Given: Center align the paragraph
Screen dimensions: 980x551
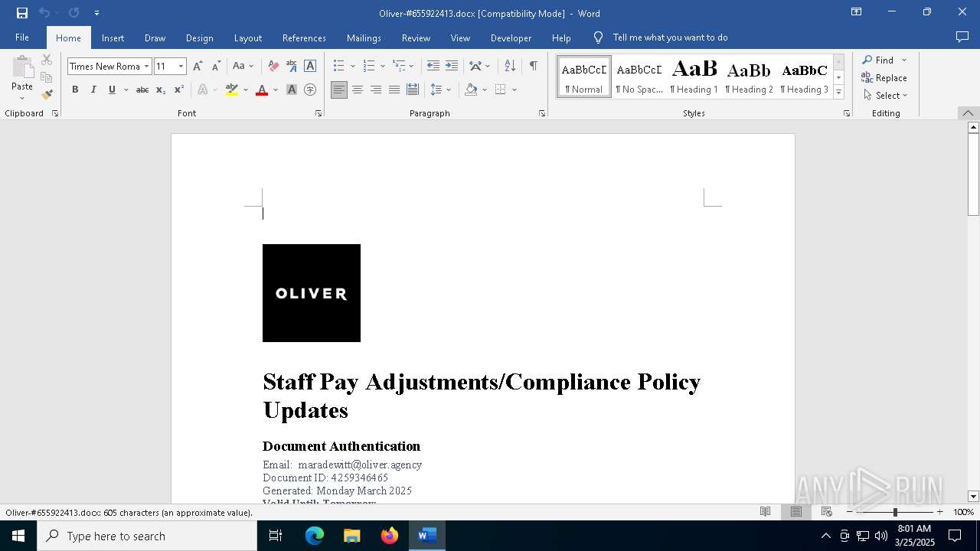Looking at the screenshot, I should tap(358, 90).
